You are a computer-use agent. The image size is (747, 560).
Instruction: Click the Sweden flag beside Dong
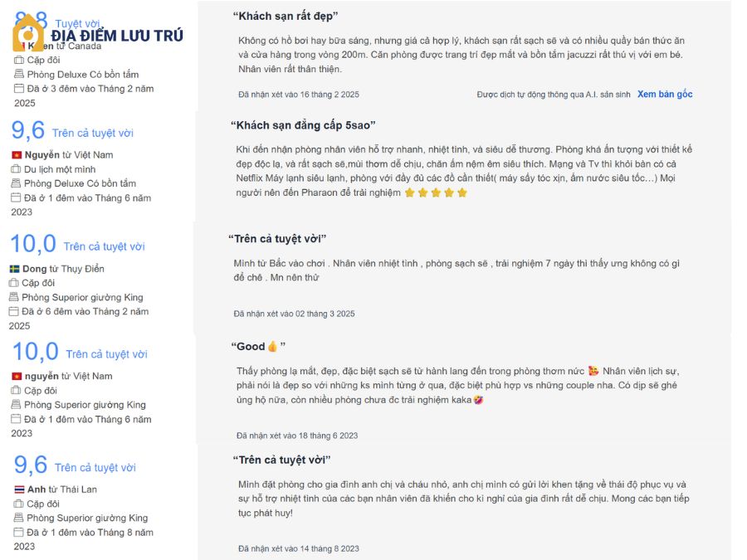15,269
